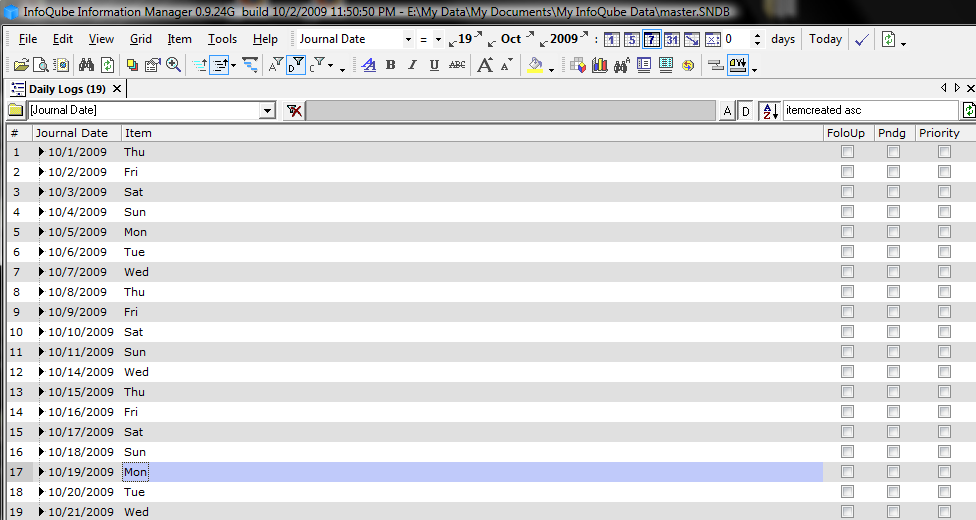
Task: Click the Gantt bars icon
Action: [x=716, y=65]
